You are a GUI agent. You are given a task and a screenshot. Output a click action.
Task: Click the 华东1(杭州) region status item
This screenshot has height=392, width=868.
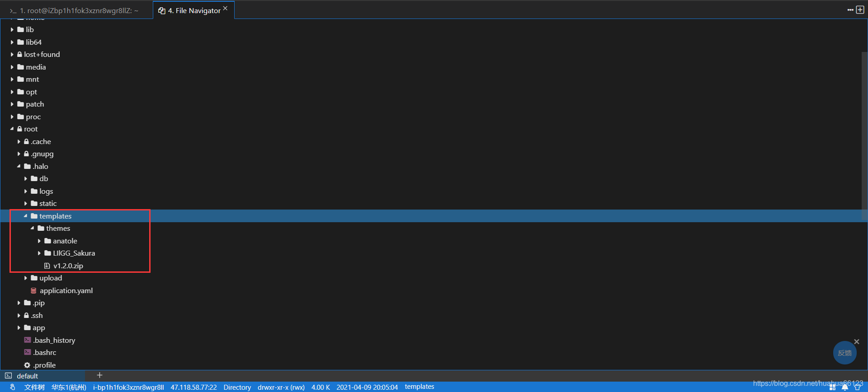pos(69,387)
